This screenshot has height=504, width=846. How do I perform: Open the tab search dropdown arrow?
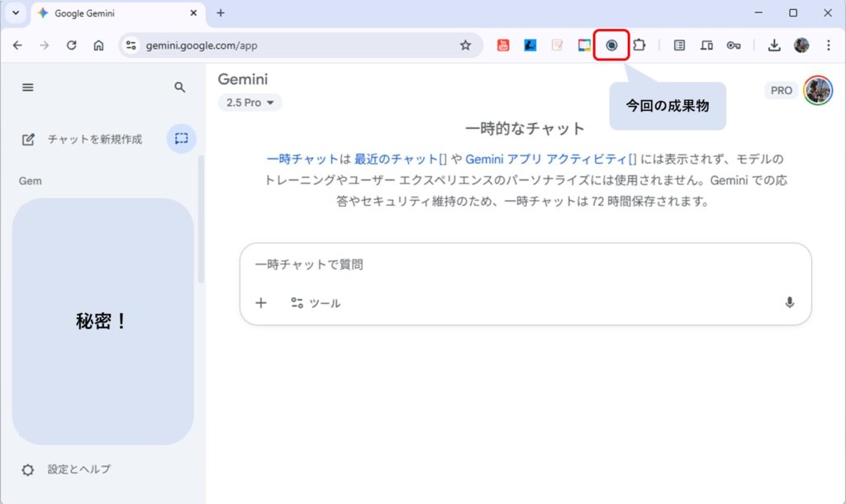click(x=15, y=13)
